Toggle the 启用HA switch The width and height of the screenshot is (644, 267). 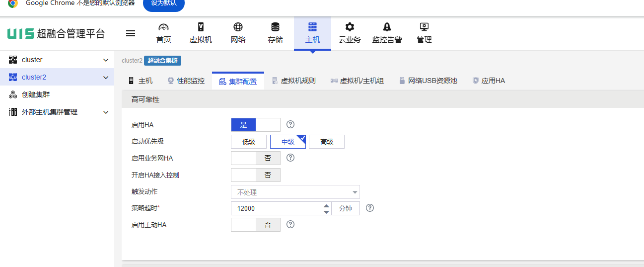tap(255, 125)
